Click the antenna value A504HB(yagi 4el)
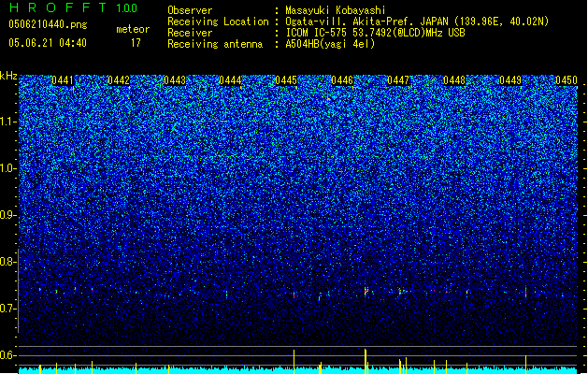Viewport: 588px width, 374px height. point(330,44)
